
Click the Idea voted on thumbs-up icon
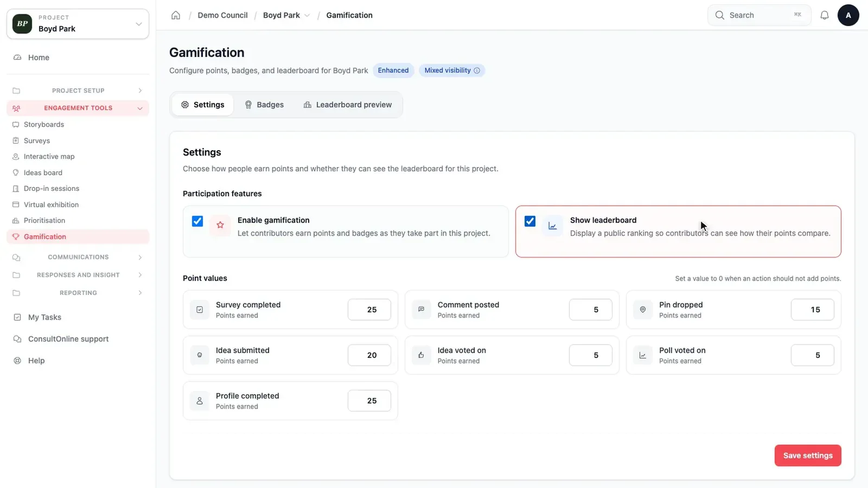(421, 355)
